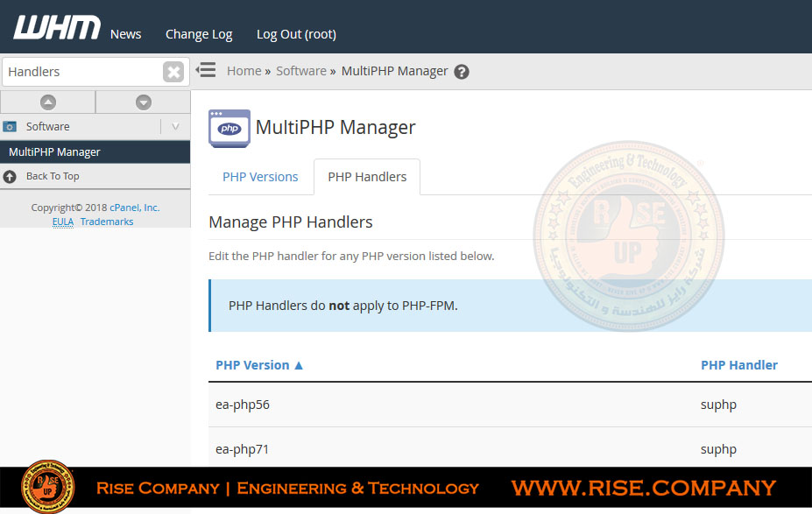Click the WHM logo

57,27
